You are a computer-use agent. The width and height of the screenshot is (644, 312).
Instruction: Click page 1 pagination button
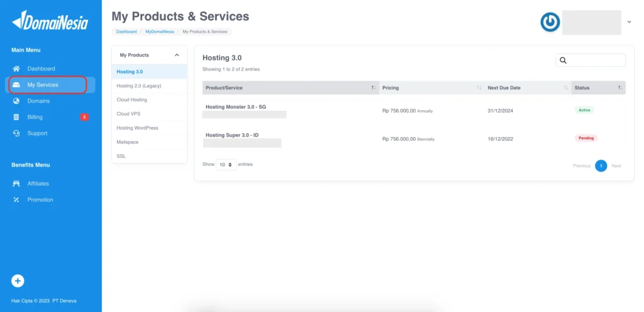601,166
